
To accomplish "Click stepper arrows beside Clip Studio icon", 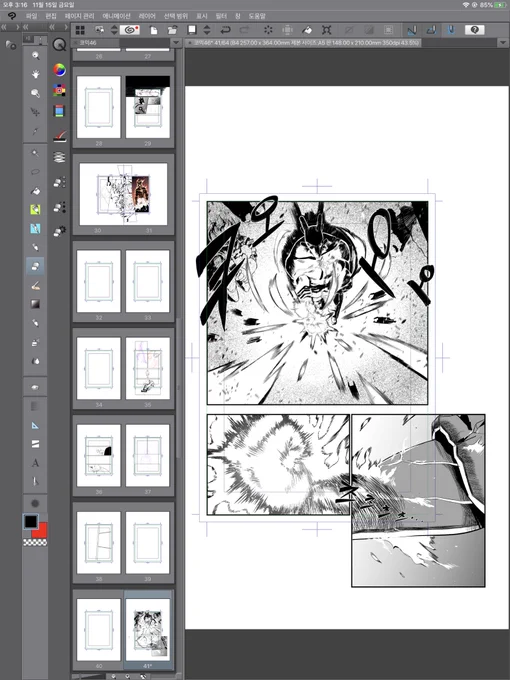I will point(114,29).
